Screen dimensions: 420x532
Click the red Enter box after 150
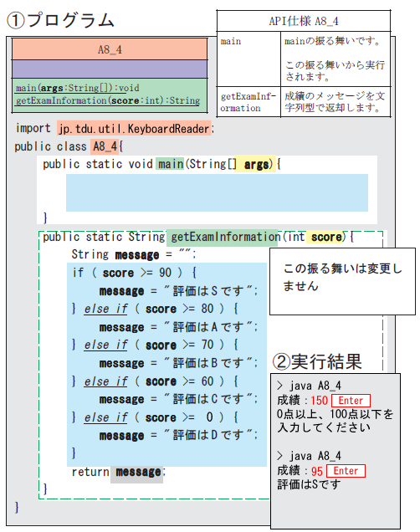tap(351, 401)
